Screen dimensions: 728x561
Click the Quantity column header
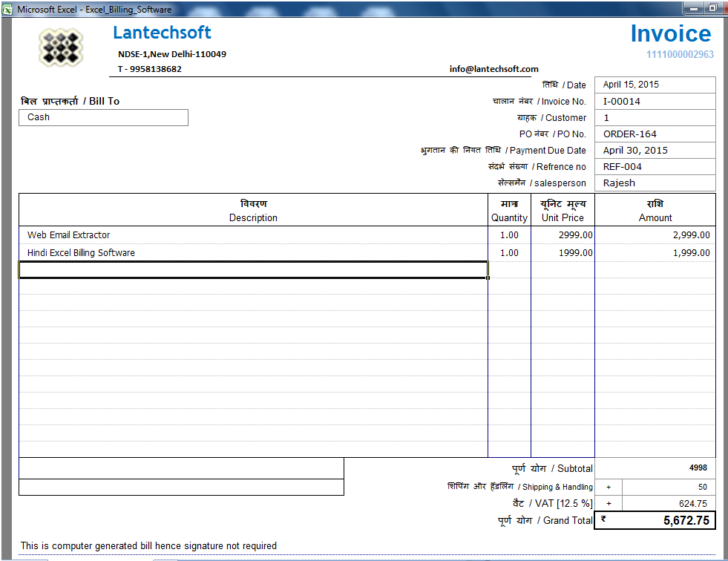[x=509, y=211]
